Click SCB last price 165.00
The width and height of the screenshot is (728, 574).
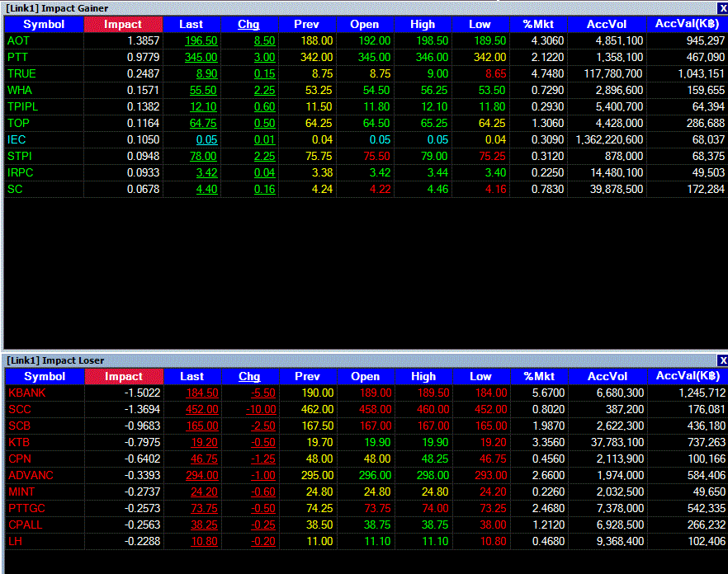(x=202, y=426)
